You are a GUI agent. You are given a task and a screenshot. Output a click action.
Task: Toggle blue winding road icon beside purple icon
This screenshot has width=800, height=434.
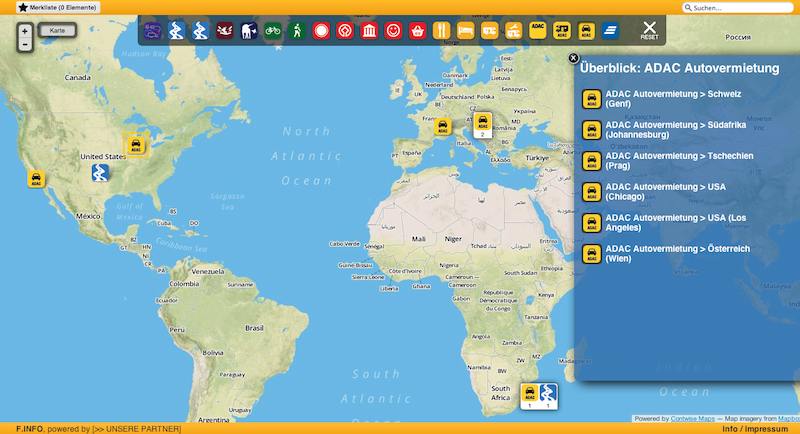tap(176, 31)
